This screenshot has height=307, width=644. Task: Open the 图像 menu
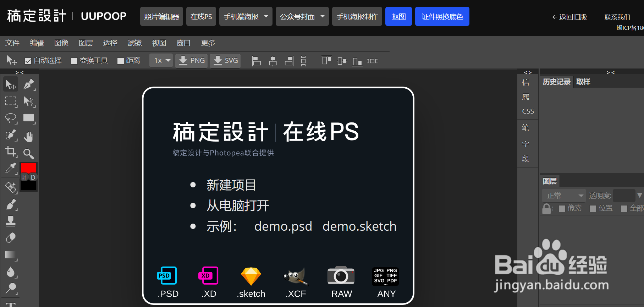tap(61, 43)
